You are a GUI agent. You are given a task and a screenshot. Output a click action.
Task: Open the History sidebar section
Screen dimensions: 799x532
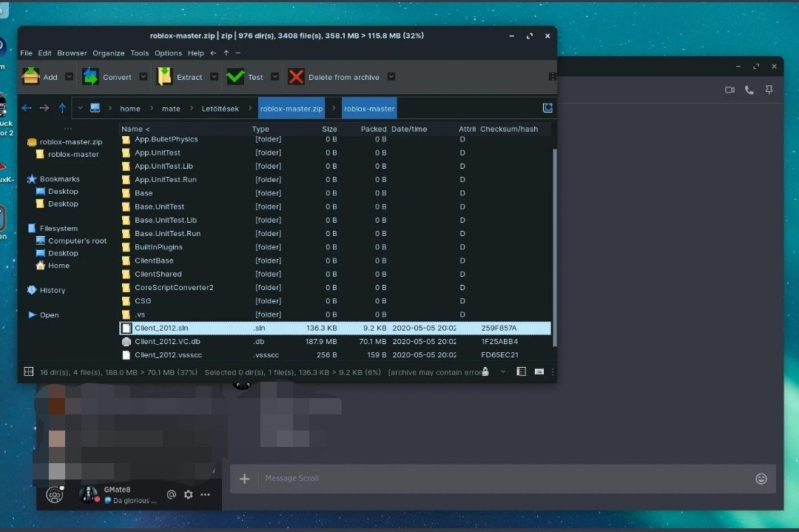coord(47,290)
